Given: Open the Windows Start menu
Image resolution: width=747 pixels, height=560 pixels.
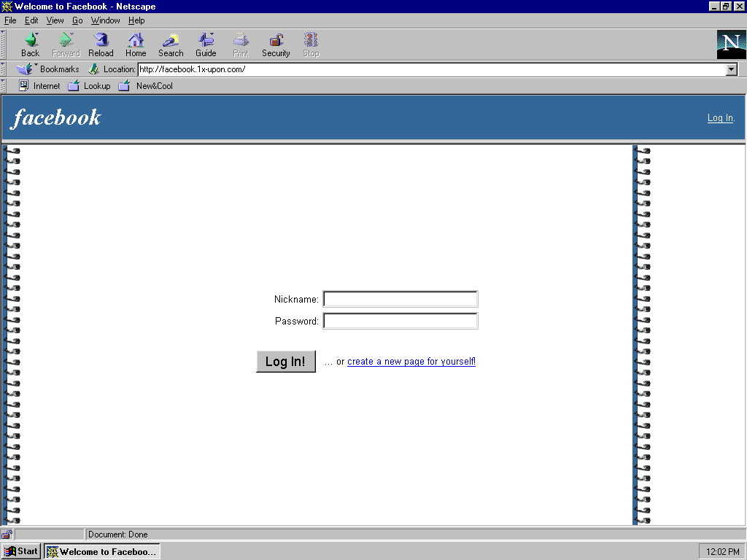Looking at the screenshot, I should 21,551.
